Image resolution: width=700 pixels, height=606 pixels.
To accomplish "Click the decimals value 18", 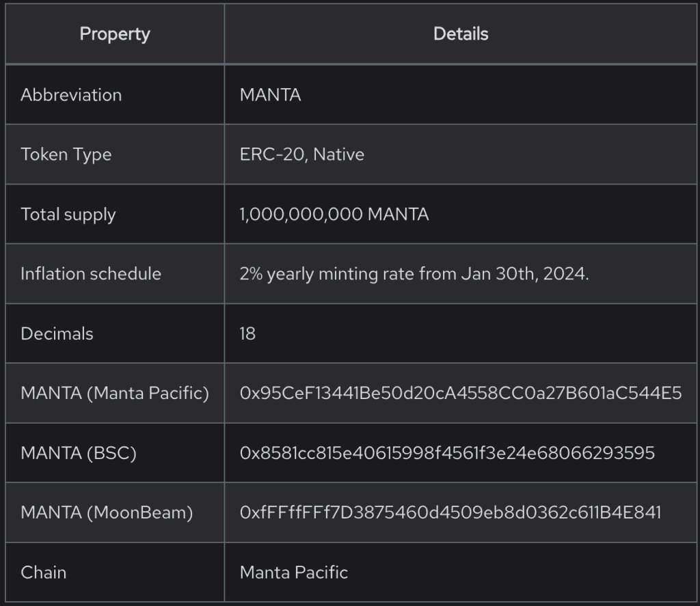I will click(247, 334).
